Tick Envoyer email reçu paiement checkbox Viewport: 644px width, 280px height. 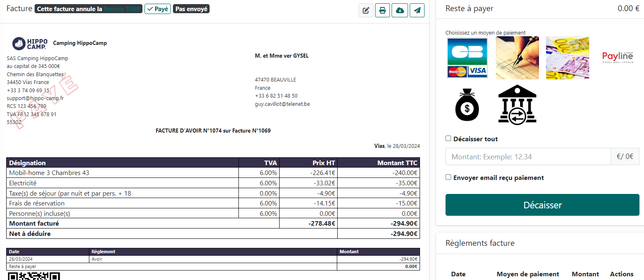[x=448, y=177]
